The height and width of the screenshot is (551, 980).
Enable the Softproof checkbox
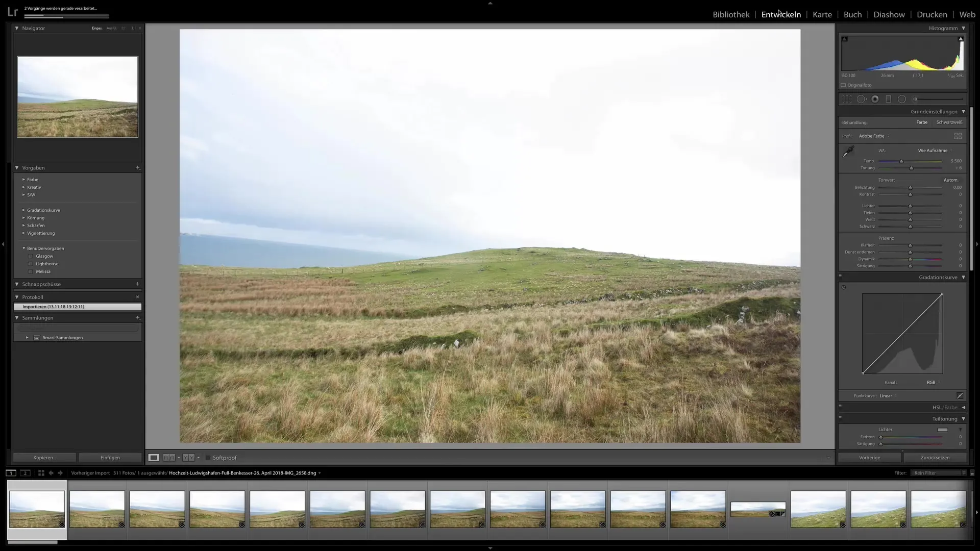(208, 458)
